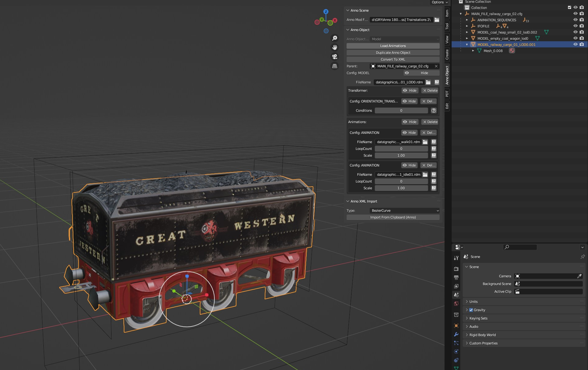
Task: Toggle Collection viewport visibility eye
Action: coord(575,8)
